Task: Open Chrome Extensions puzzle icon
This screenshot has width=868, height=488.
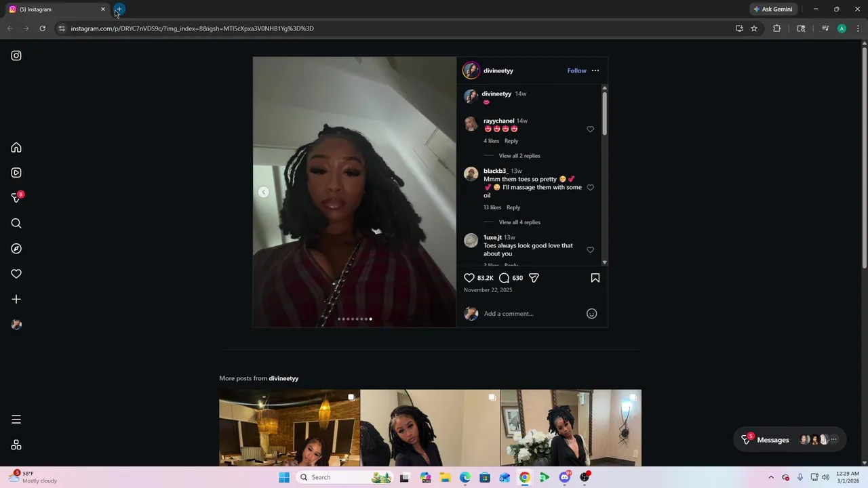Action: coord(776,28)
